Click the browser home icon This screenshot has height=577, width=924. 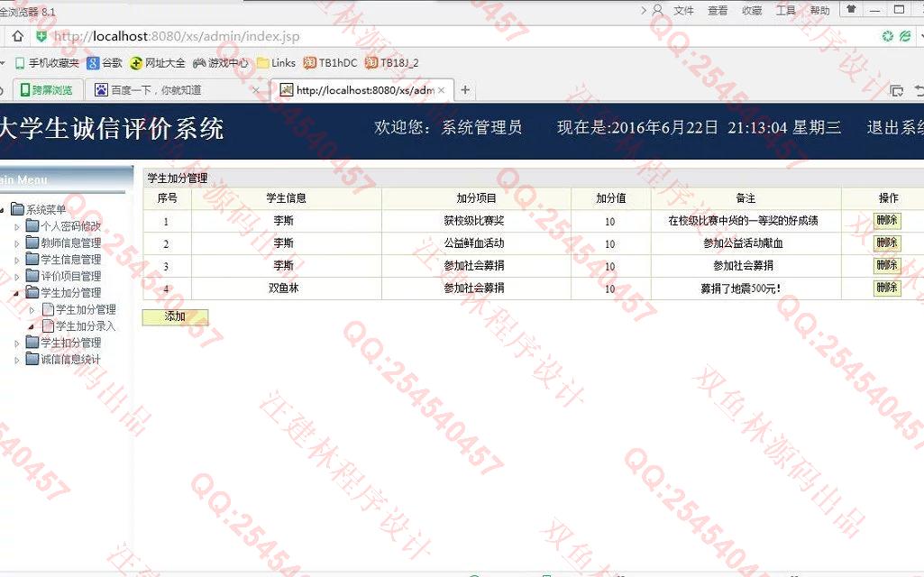click(18, 37)
